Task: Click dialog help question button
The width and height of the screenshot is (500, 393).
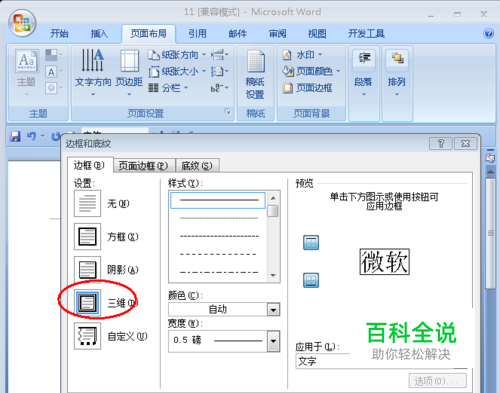Action: tap(441, 144)
